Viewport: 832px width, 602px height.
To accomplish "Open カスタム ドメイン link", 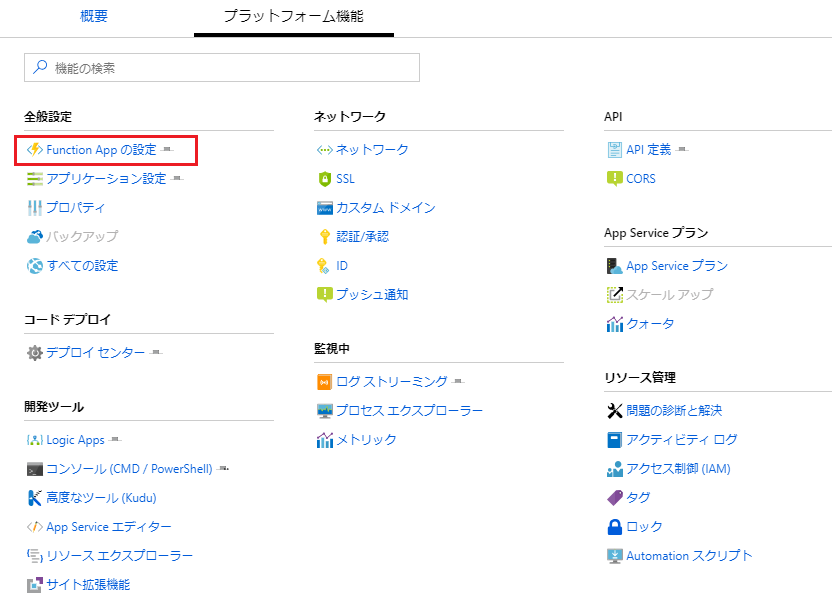I will tap(386, 207).
